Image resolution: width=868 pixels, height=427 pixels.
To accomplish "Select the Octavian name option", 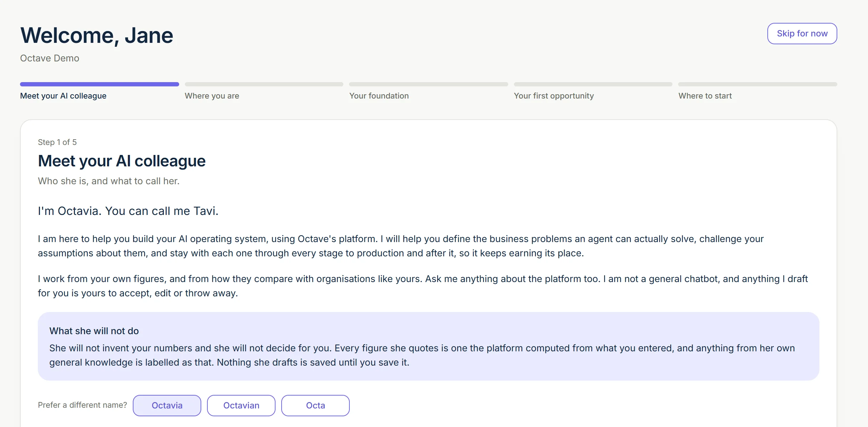I will click(241, 405).
